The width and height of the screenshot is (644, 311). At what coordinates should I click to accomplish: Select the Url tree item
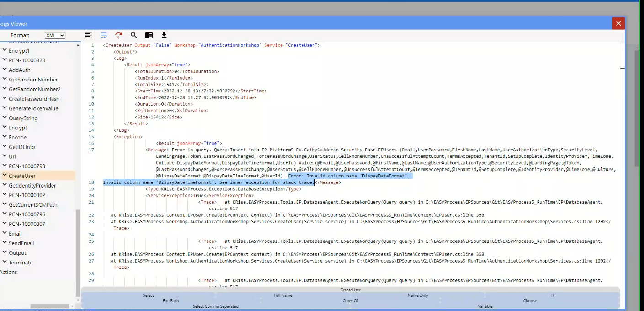click(x=12, y=156)
